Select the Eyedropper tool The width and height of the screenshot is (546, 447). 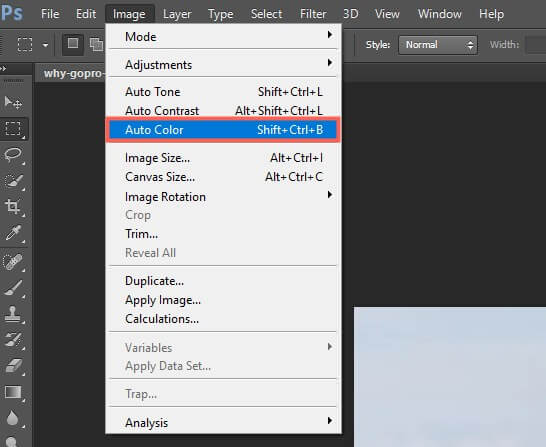pos(13,233)
